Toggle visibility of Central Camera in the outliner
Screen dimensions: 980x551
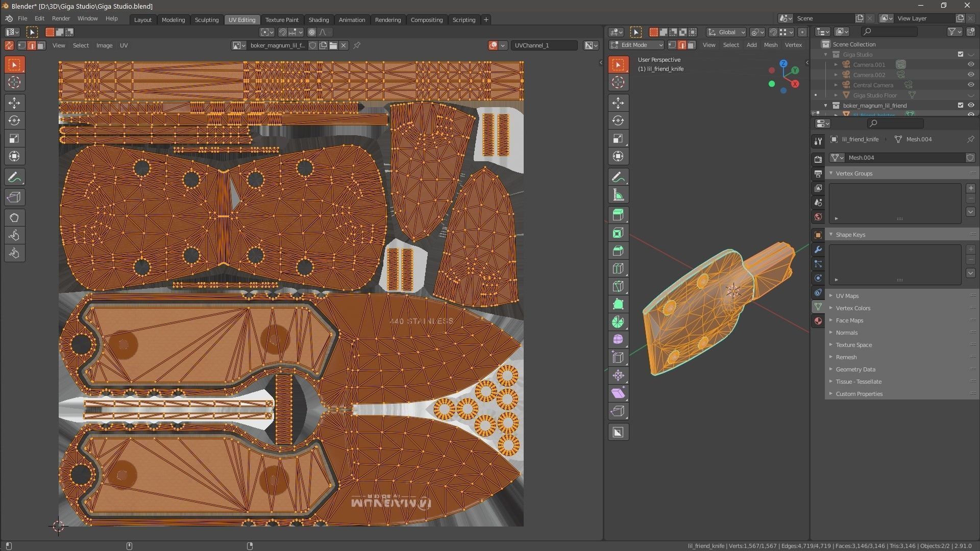(971, 85)
